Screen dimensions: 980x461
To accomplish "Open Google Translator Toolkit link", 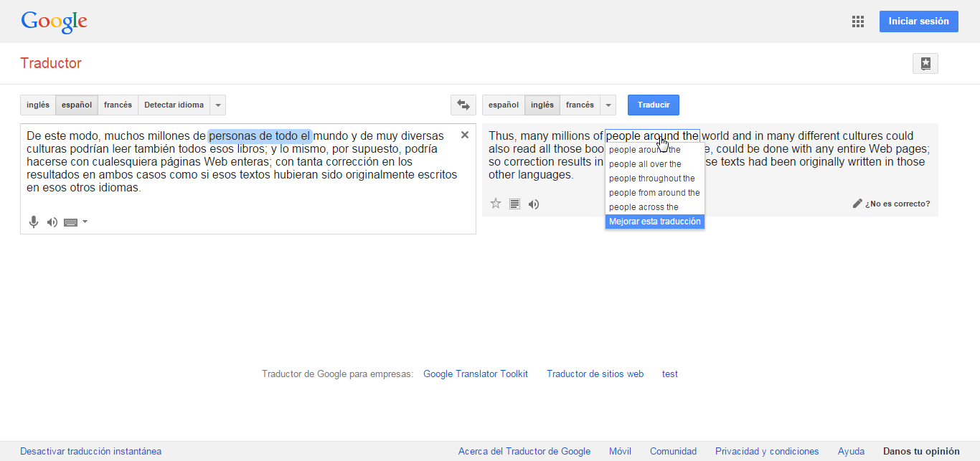I will click(476, 374).
